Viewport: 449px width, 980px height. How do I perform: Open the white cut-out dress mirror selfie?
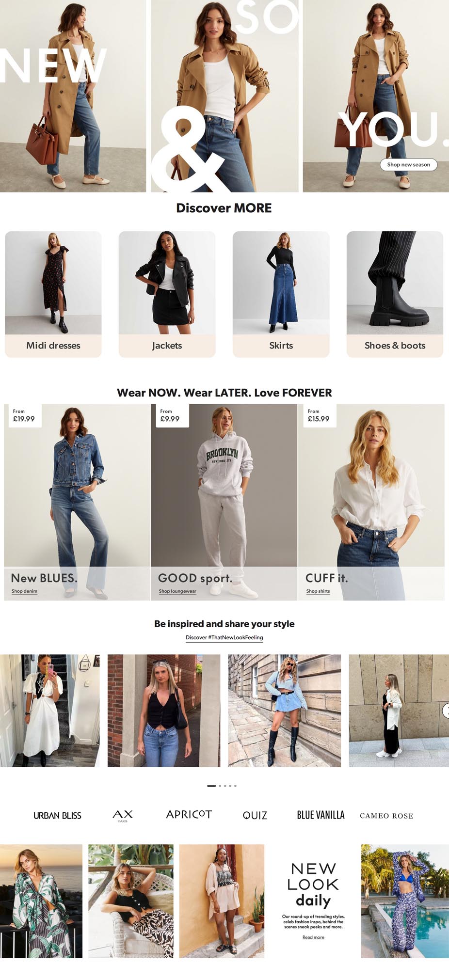click(x=50, y=711)
